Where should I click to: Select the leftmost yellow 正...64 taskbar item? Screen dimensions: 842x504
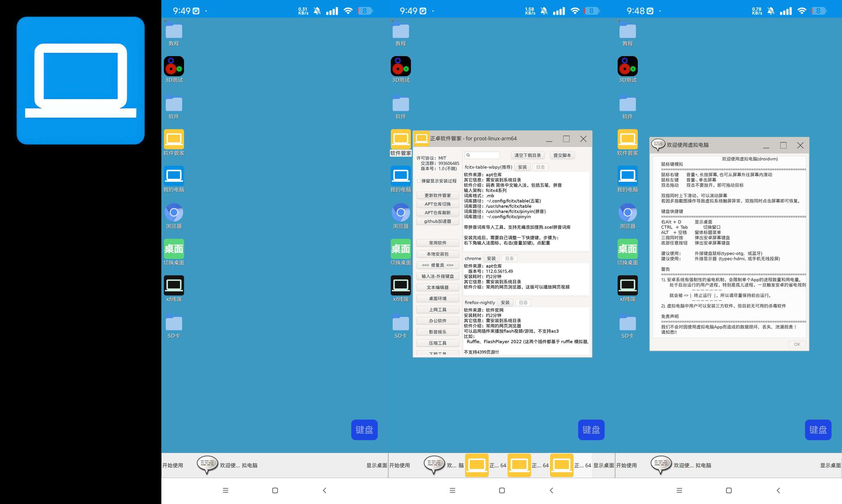pyautogui.click(x=476, y=465)
